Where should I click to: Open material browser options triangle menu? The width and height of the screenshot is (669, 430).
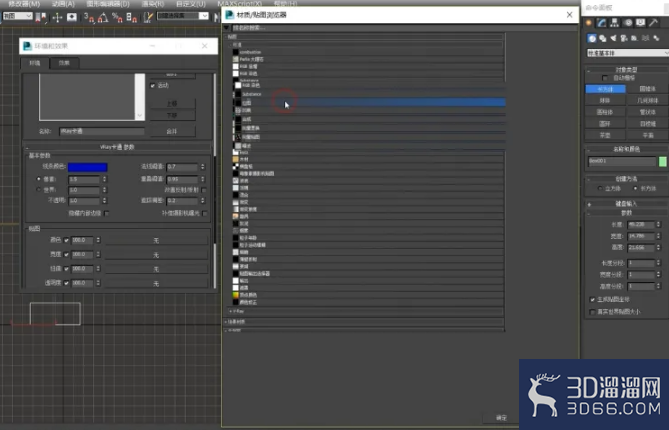coord(227,28)
